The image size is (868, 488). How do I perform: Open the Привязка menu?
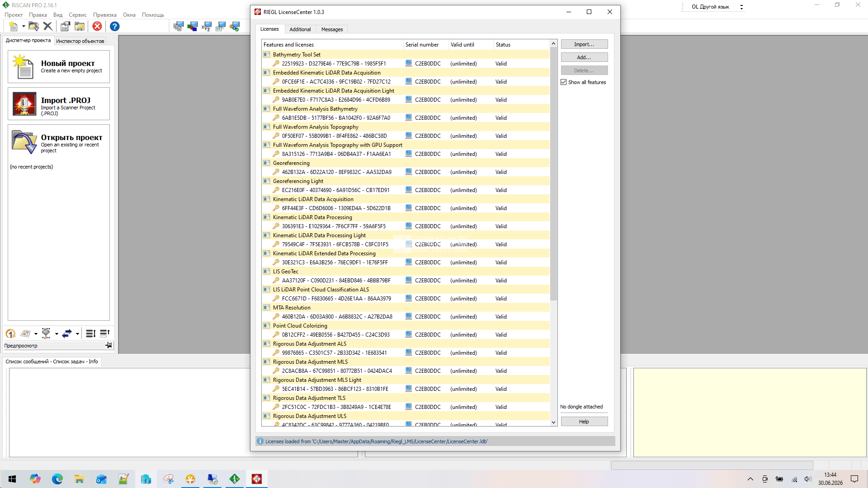pyautogui.click(x=105, y=15)
